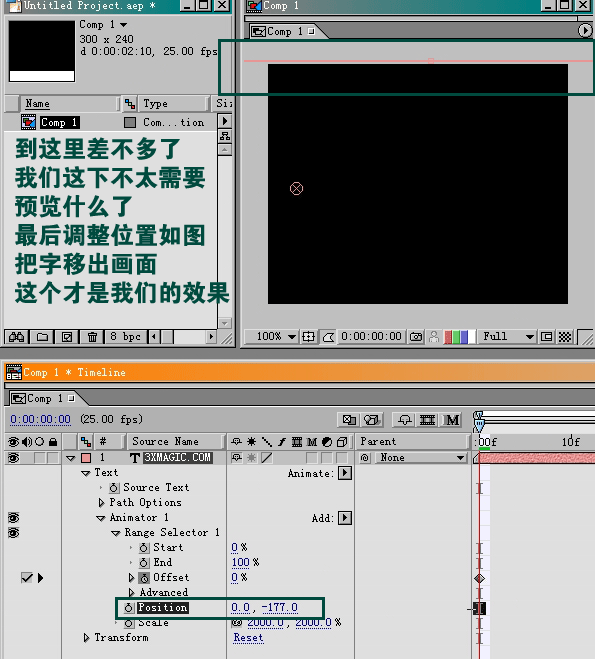This screenshot has width=595, height=659.
Task: Click the Find binoculars icon in Project window
Action: [16, 337]
